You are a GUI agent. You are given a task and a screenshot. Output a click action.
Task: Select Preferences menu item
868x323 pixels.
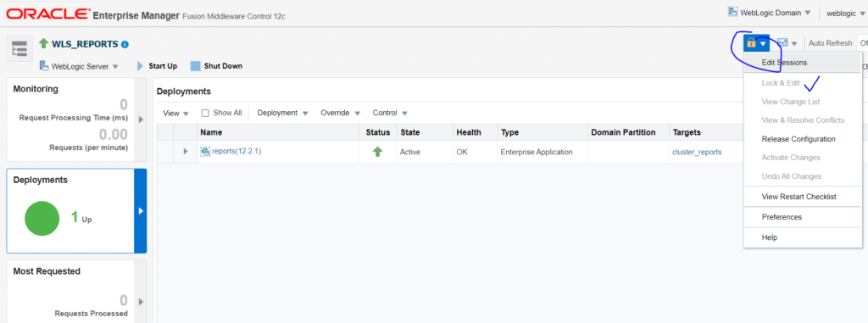tap(803, 217)
